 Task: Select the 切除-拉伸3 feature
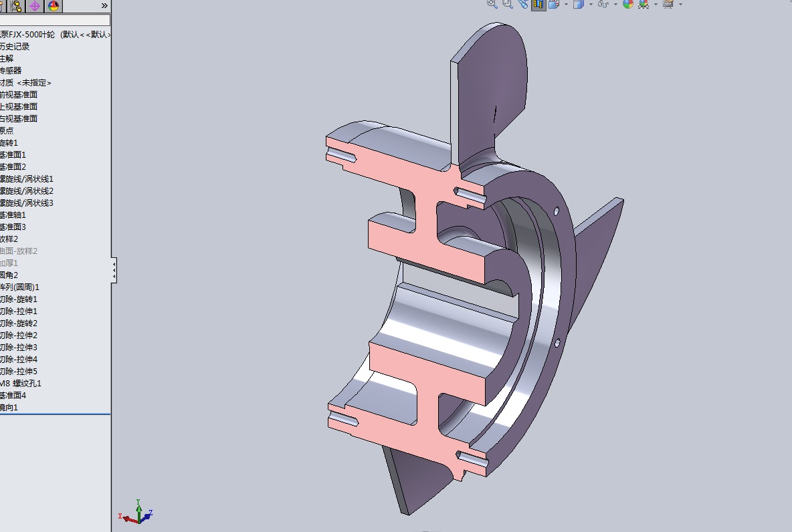point(19,348)
